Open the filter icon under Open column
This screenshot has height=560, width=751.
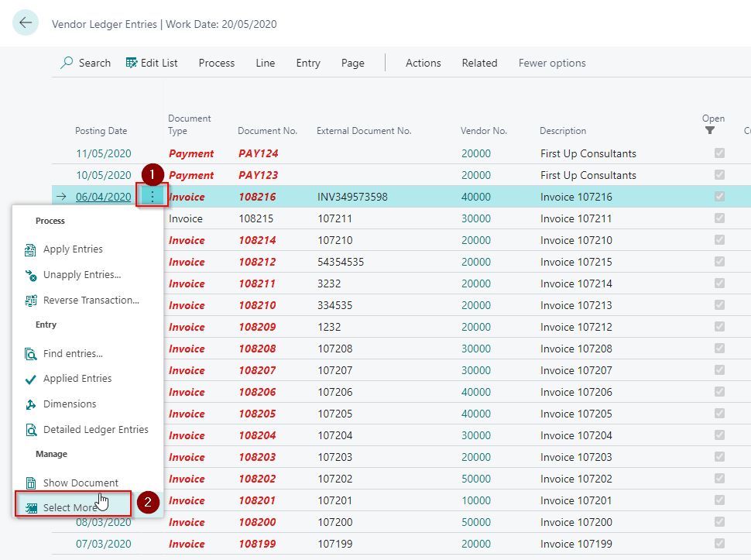click(710, 131)
